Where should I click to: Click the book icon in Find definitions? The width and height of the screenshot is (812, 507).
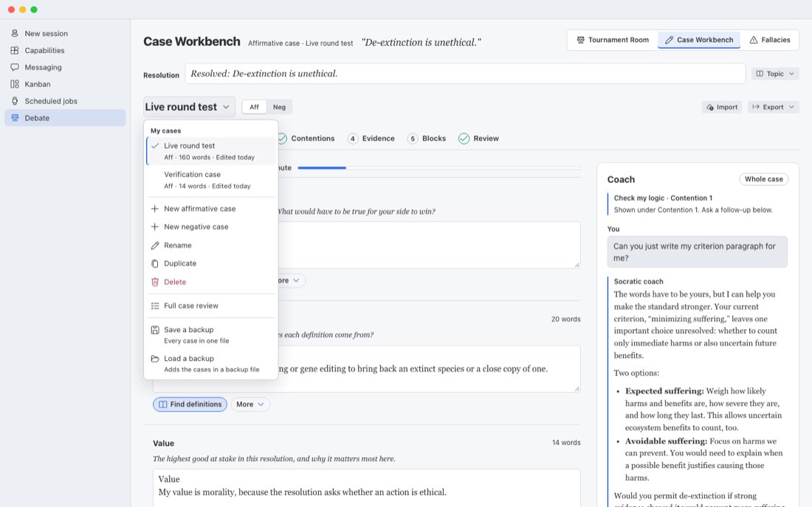click(162, 404)
